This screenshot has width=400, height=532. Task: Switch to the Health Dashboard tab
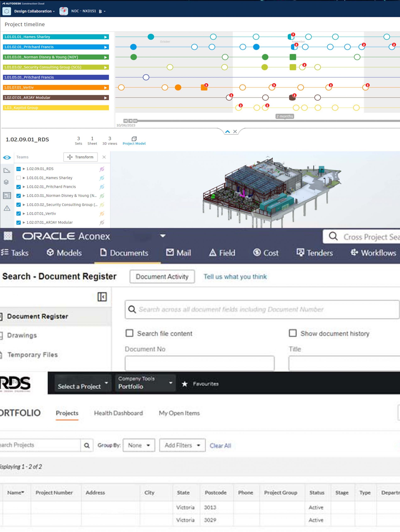(x=118, y=413)
